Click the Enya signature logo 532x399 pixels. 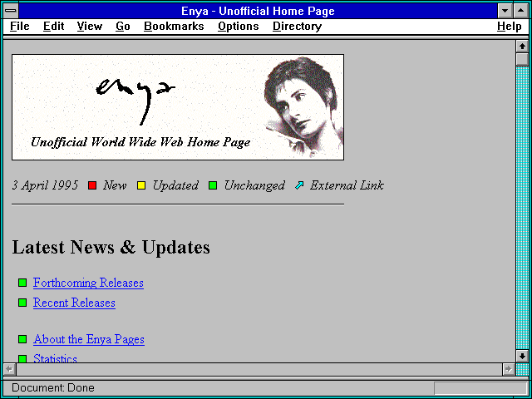coord(135,101)
